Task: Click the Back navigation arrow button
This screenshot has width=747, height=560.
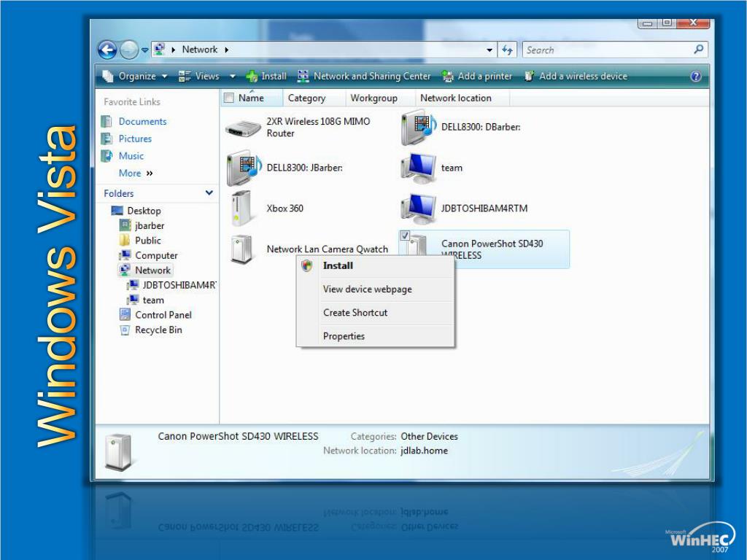Action: tap(107, 50)
